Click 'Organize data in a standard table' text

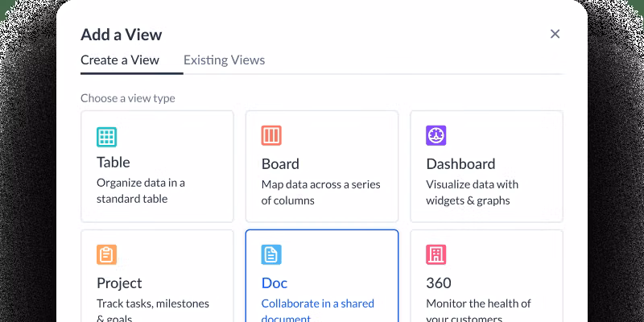141,191
